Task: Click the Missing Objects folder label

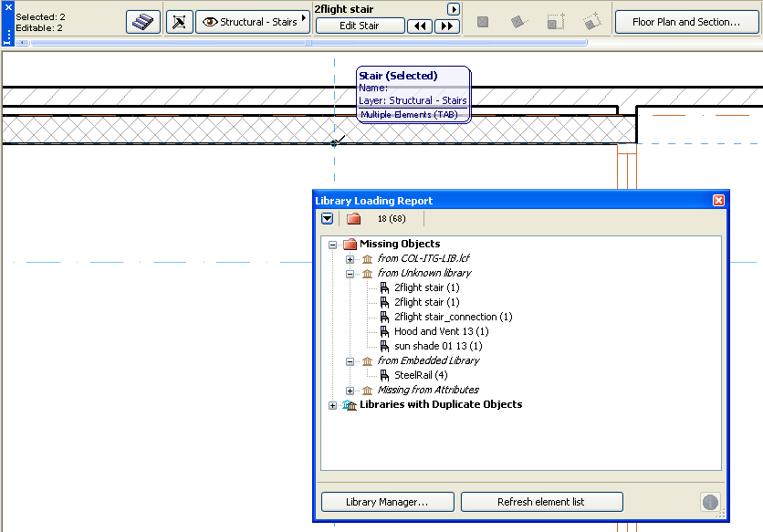Action: coord(400,244)
